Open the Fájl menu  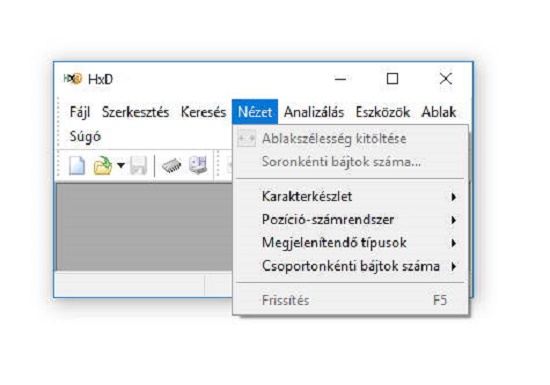coord(80,112)
